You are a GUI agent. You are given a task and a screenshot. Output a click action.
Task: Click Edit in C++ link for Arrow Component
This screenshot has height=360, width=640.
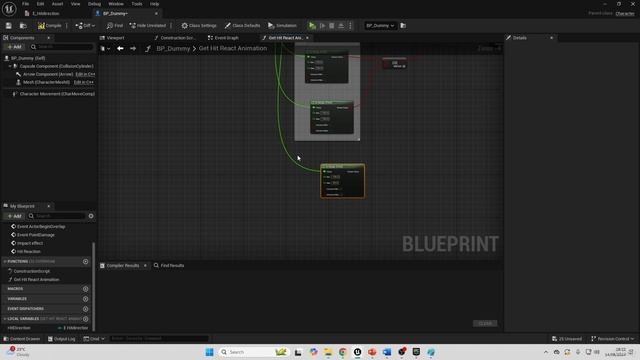click(x=85, y=74)
